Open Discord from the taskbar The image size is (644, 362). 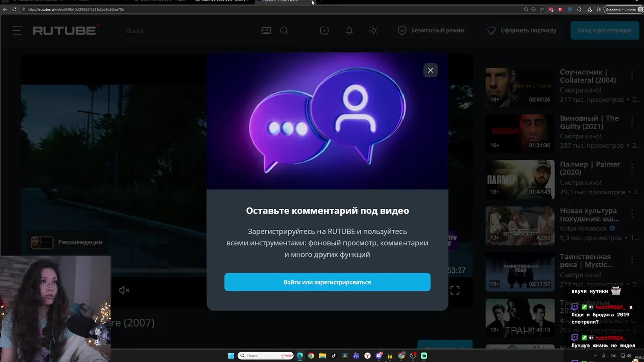[x=379, y=356]
